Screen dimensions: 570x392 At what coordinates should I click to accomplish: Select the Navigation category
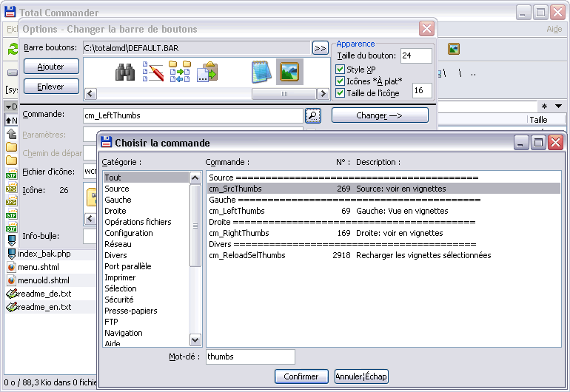pyautogui.click(x=146, y=333)
